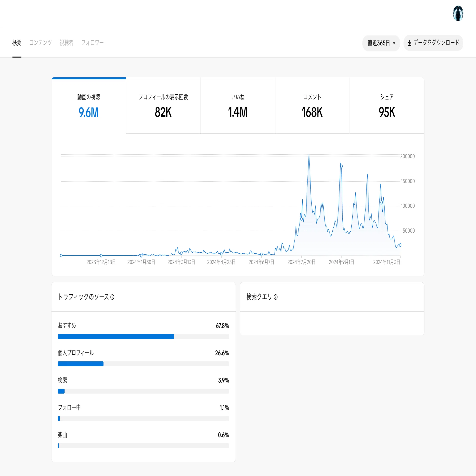Click the 200000 y-axis label
The width and height of the screenshot is (476, 476).
pos(407,157)
